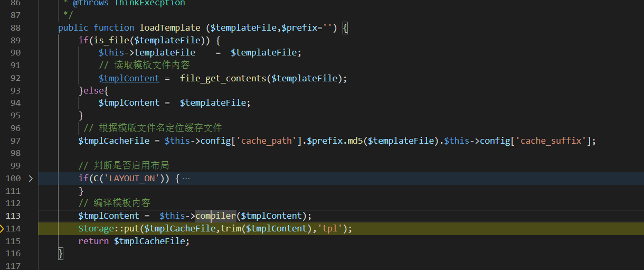
Task: Click the closing brace on line 116
Action: tap(61, 254)
